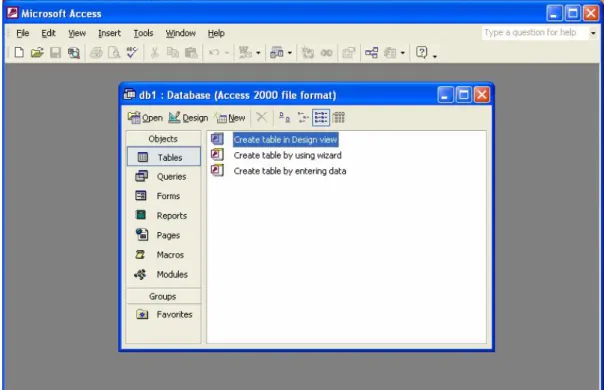Select Modules in the Objects list

tap(164, 274)
